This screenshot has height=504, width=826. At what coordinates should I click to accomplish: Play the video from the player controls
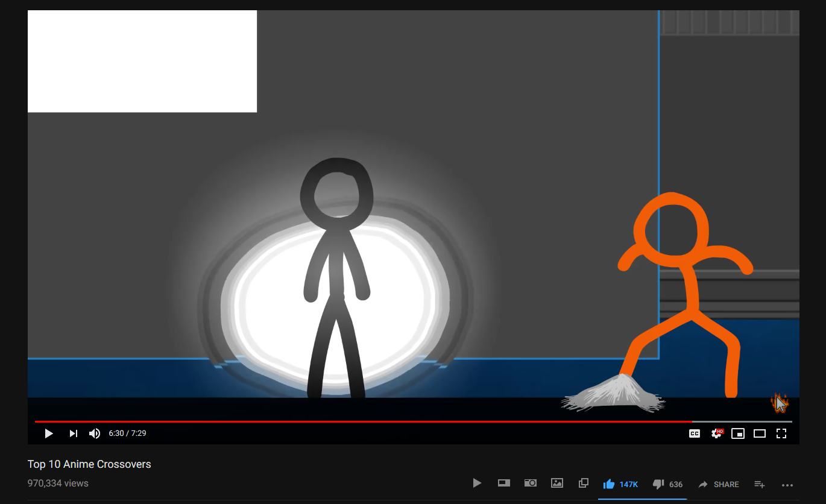tap(49, 433)
